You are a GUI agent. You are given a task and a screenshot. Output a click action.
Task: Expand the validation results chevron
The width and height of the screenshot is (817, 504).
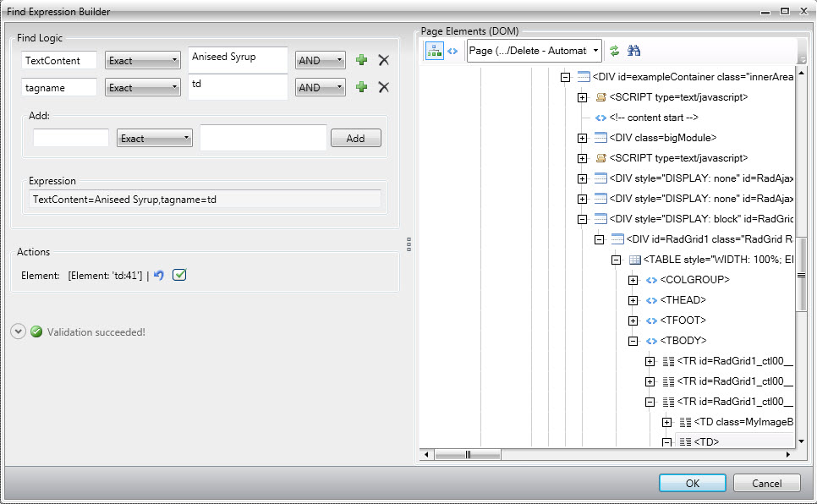pos(18,332)
